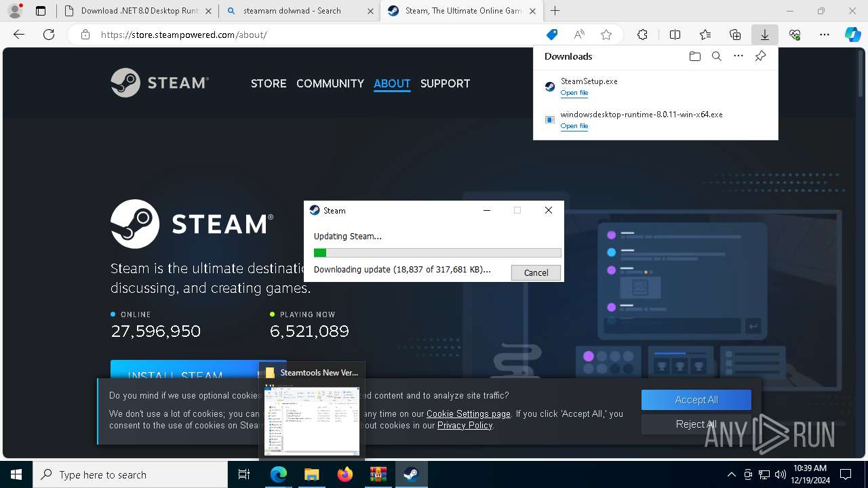868x488 pixels.
Task: Open the notification center icon
Action: tap(846, 474)
